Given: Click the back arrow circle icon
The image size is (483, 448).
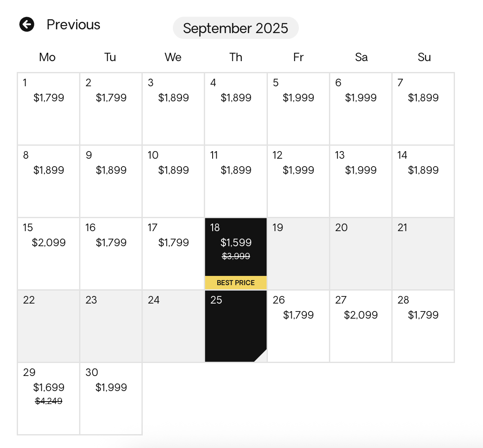Looking at the screenshot, I should tap(27, 24).
